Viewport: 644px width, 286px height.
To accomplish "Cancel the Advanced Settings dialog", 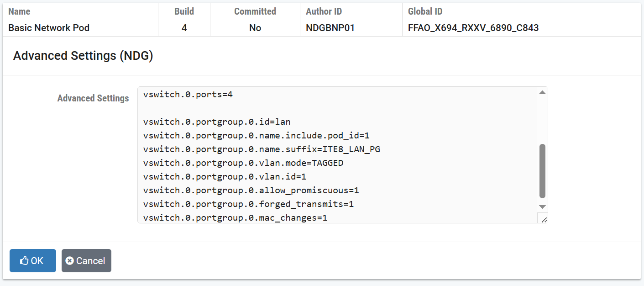I will 86,260.
